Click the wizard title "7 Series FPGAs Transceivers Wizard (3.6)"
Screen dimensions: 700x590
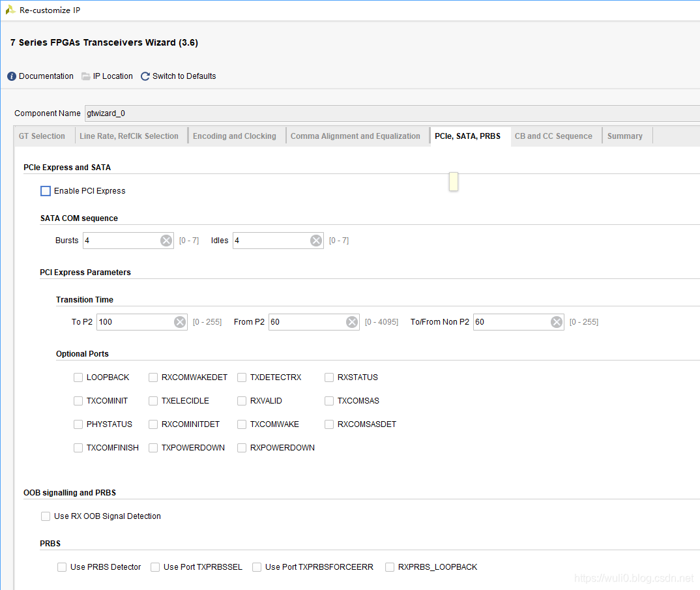point(104,42)
